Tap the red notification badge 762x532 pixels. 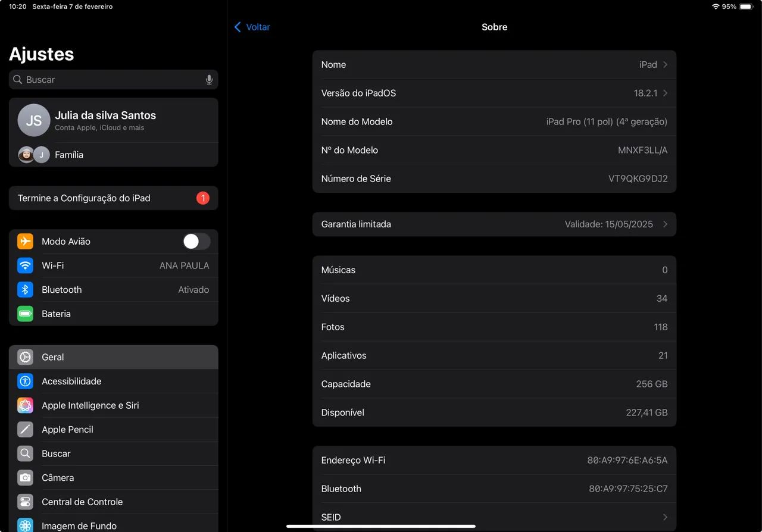[202, 198]
